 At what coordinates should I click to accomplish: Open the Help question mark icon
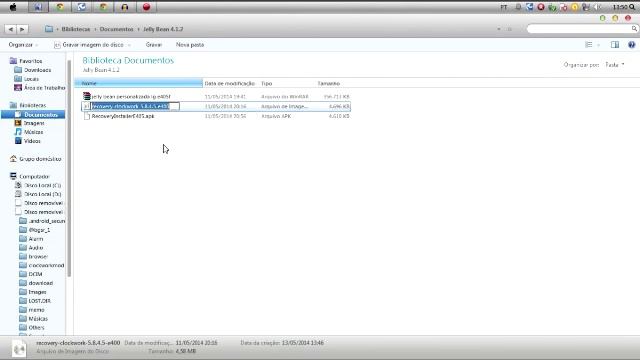[x=631, y=45]
